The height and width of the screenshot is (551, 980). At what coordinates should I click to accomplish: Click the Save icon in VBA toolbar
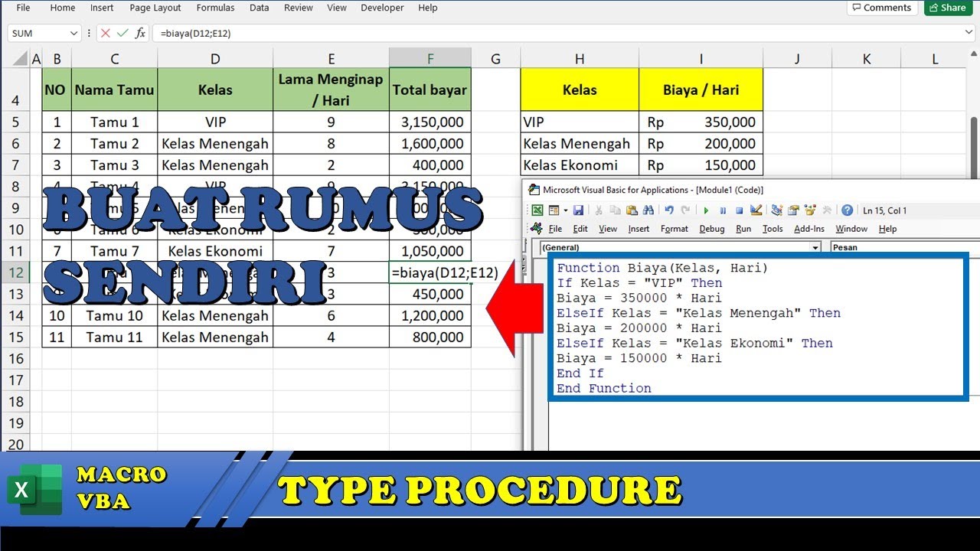click(x=578, y=210)
